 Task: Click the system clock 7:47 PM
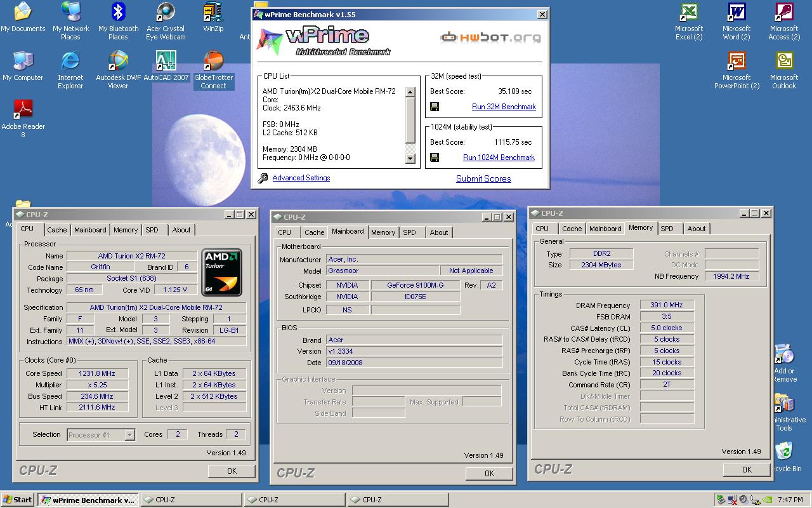click(790, 500)
